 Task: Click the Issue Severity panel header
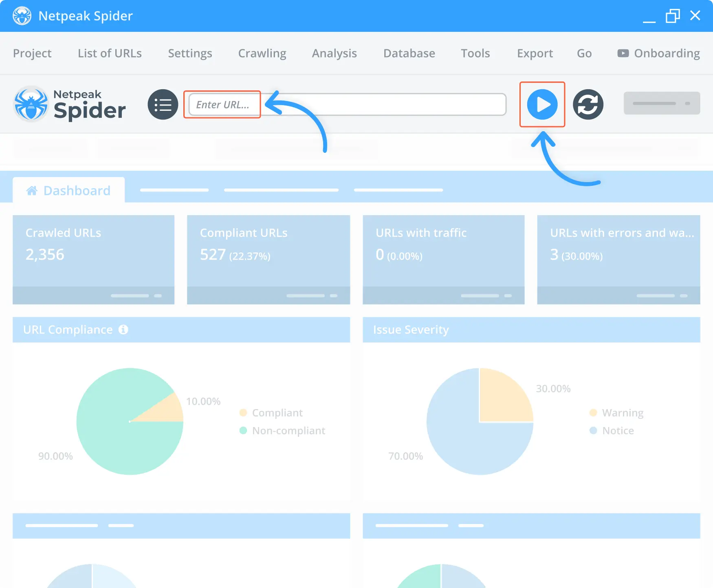(531, 330)
